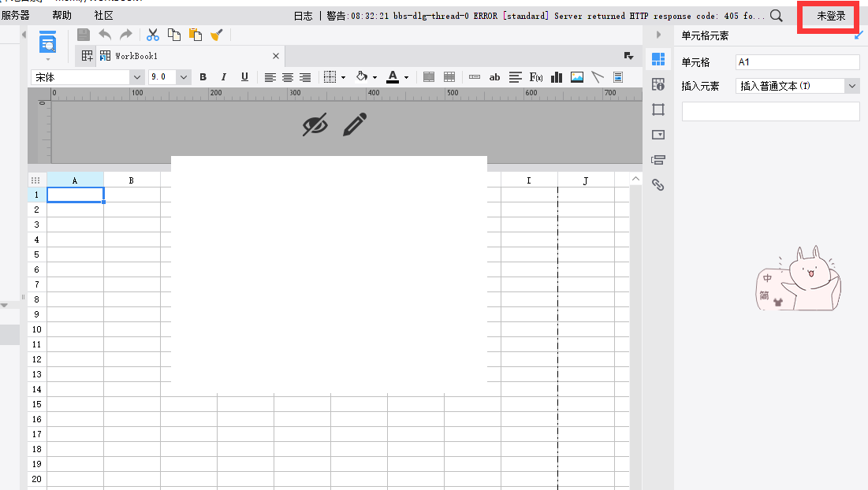Open the border style dropdown arrow

[343, 78]
